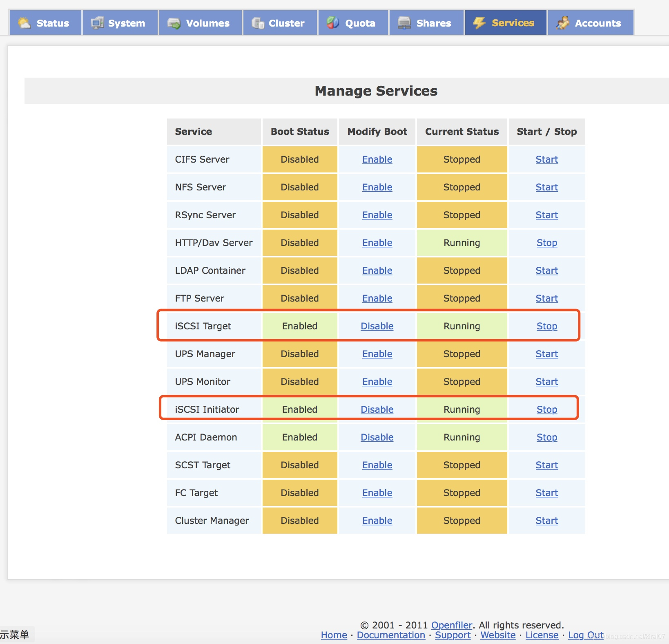Click the Modify Boot column header
The image size is (669, 644).
pos(377,132)
